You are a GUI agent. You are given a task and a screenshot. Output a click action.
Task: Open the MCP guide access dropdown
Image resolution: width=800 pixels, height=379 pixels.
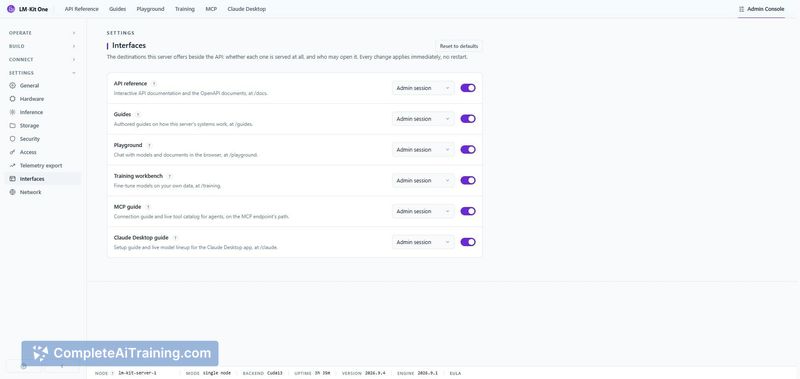pos(423,211)
